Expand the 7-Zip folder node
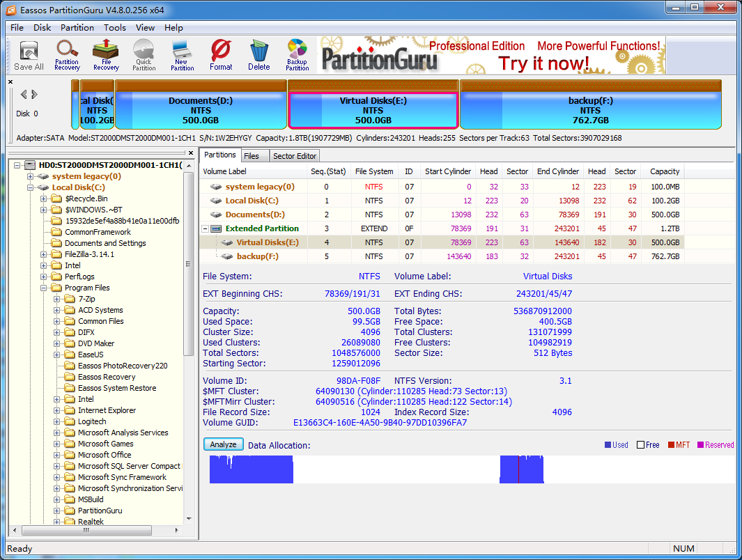The height and width of the screenshot is (560, 742). 57,299
